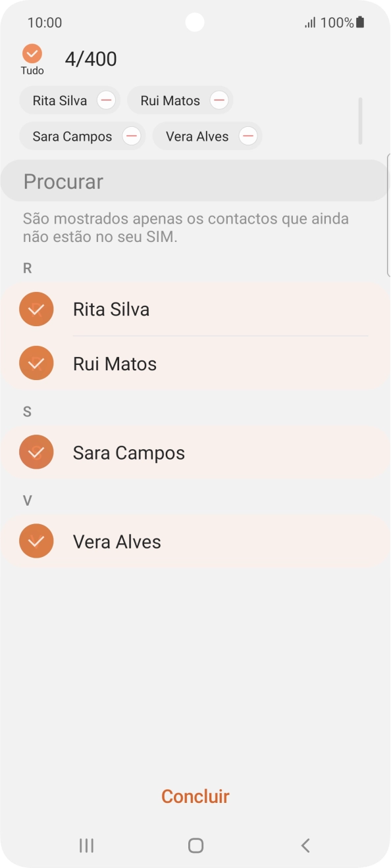The height and width of the screenshot is (868, 391).
Task: Remove Sara Campos using the chip minus icon
Action: (131, 136)
